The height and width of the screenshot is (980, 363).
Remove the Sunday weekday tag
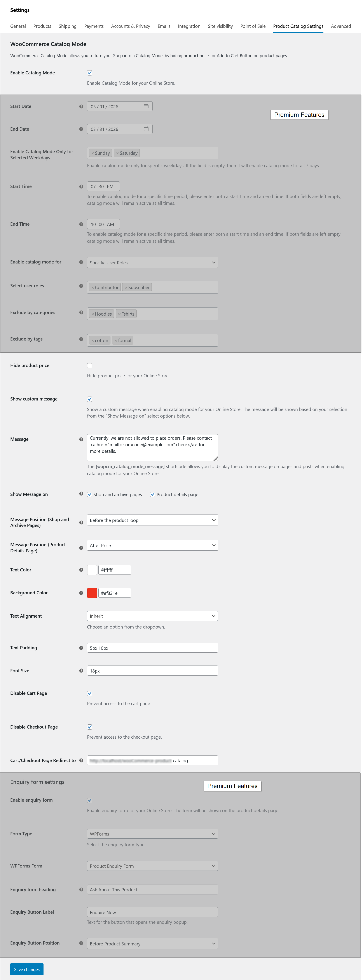point(92,153)
